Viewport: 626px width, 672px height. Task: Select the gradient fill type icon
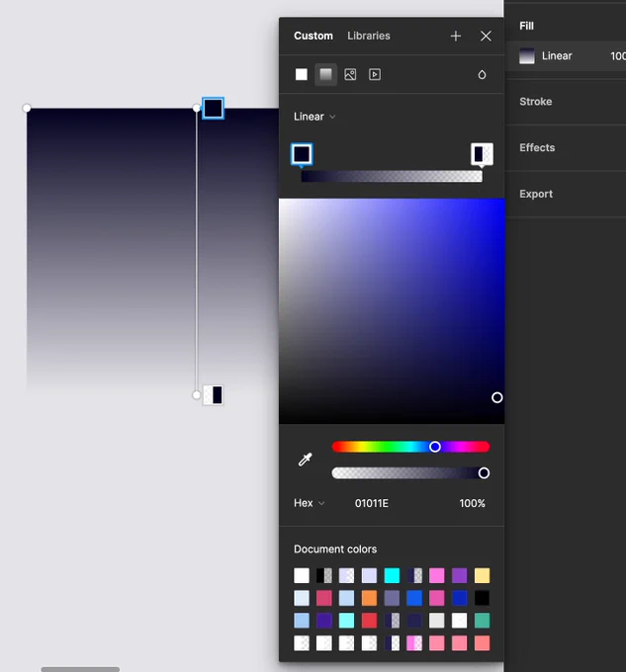coord(326,74)
